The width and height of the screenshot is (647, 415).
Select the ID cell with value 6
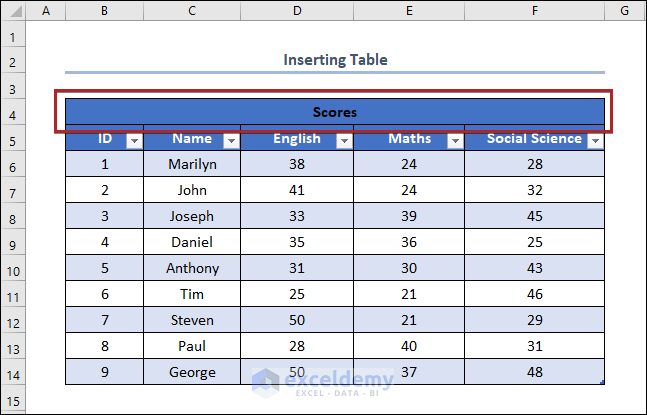pos(105,294)
